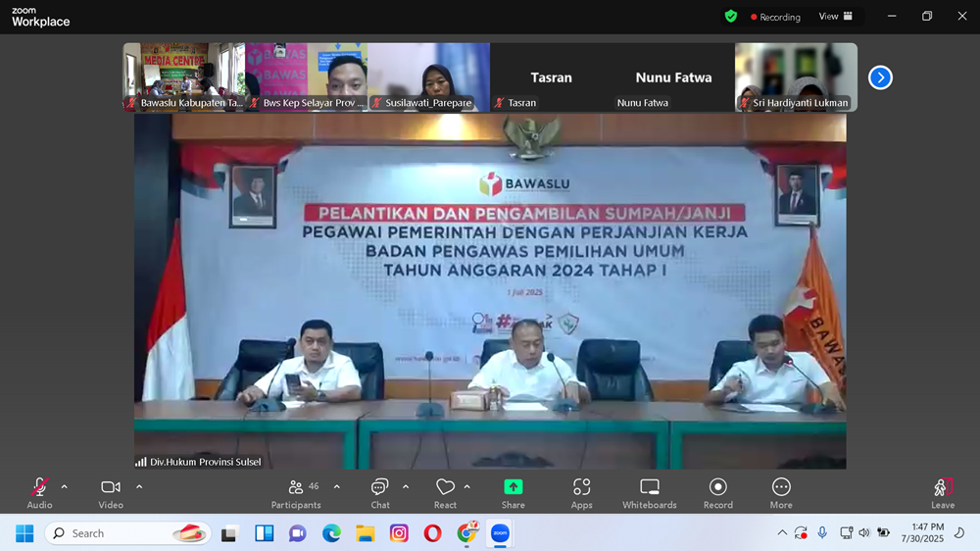
Task: Click the green encryption shield icon
Action: (731, 17)
